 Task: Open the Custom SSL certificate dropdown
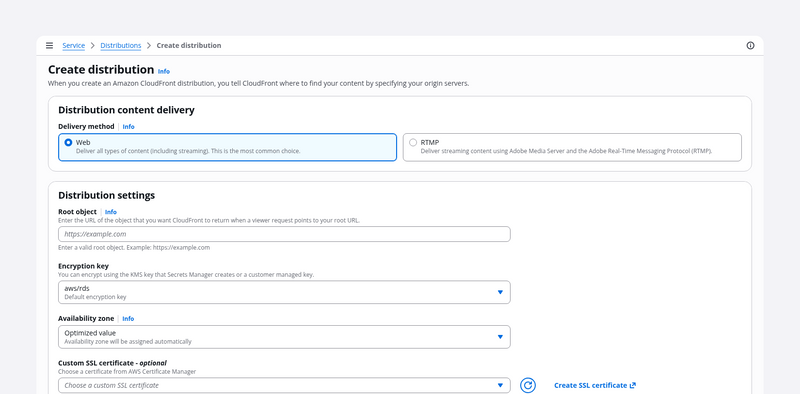click(284, 385)
